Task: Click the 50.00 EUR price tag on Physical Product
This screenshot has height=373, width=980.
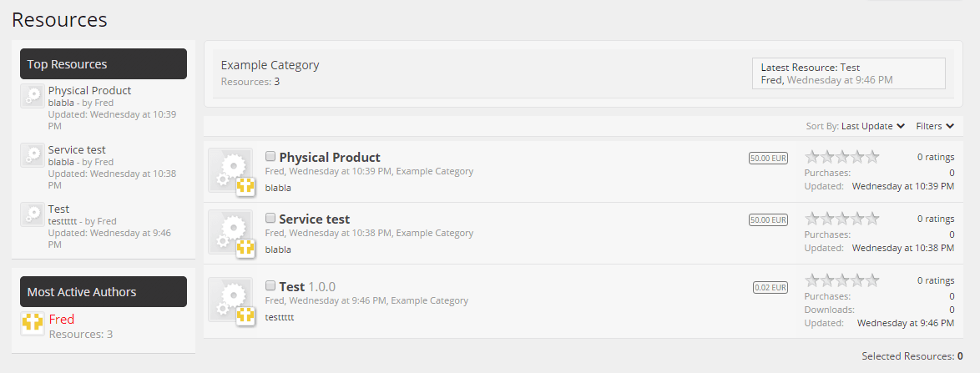Action: (x=769, y=158)
